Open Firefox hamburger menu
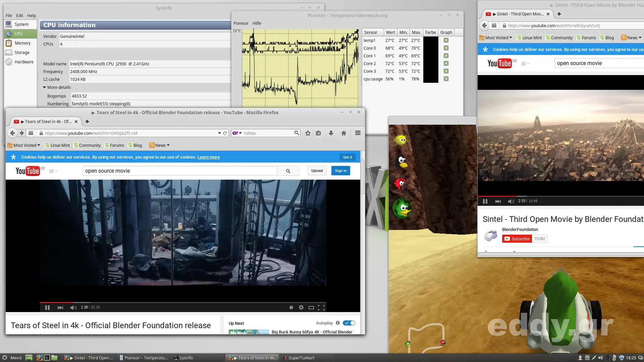This screenshot has width=644, height=362. tap(358, 133)
